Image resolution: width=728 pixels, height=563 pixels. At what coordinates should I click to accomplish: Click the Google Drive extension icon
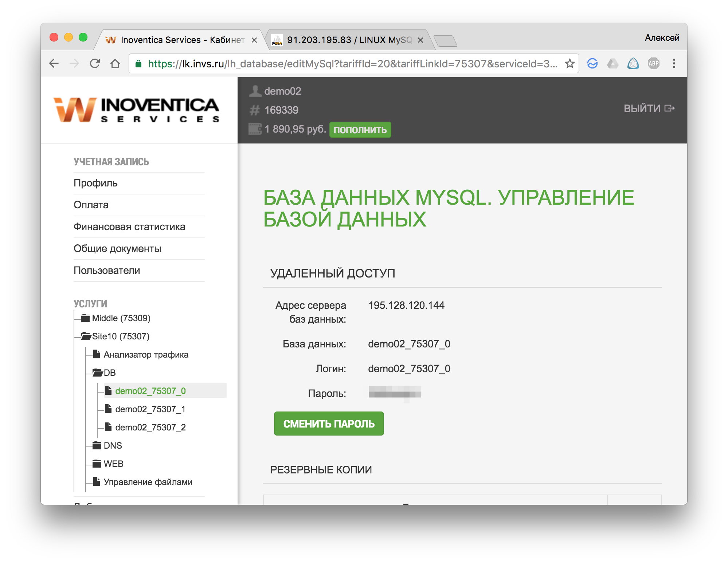click(x=612, y=64)
